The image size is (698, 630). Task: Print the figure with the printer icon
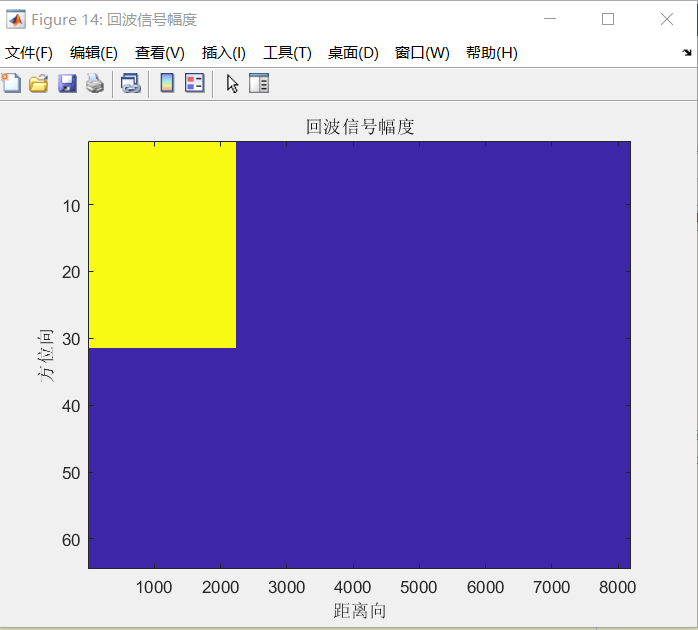point(95,83)
